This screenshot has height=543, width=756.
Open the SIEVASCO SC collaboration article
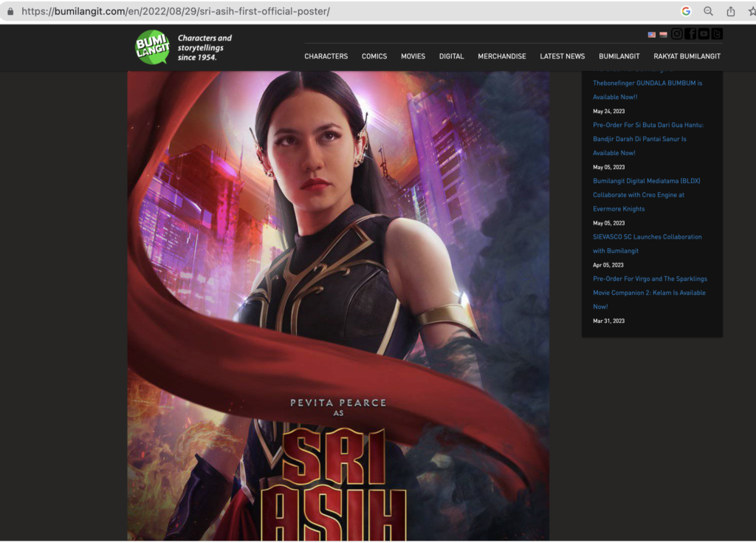tap(647, 244)
